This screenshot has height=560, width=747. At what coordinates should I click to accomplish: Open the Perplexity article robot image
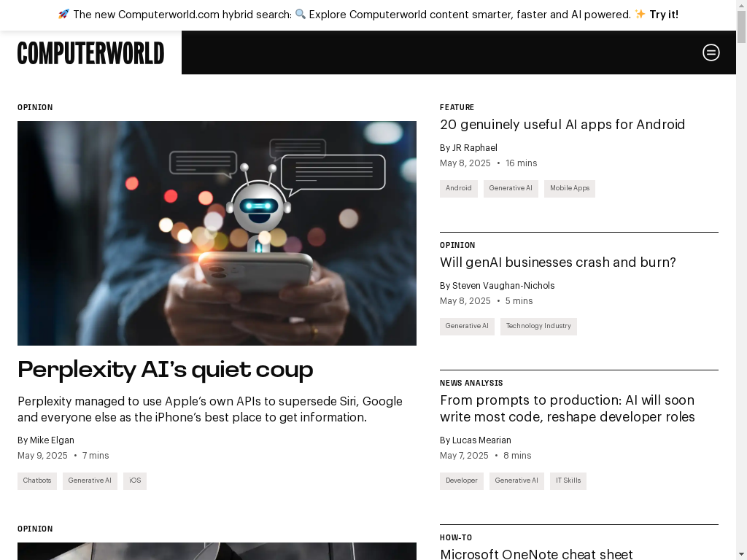coord(217,233)
